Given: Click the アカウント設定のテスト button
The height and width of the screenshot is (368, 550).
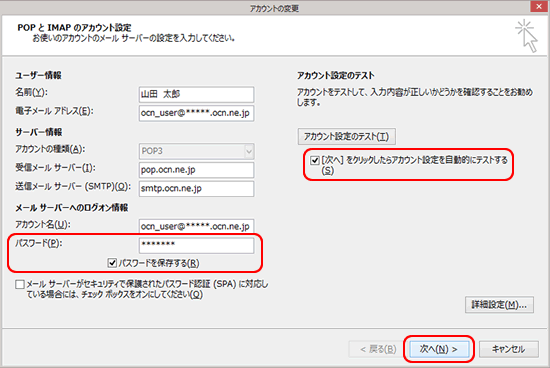Looking at the screenshot, I should tap(347, 136).
